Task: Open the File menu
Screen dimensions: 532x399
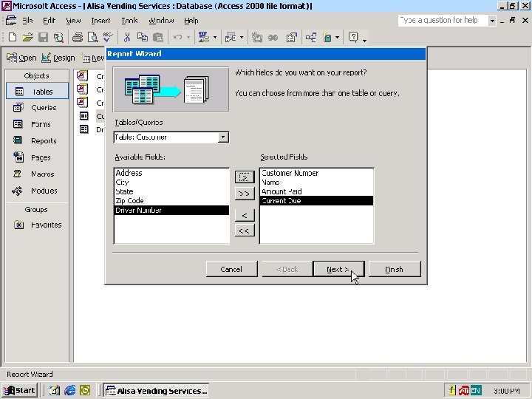Action: pos(27,21)
